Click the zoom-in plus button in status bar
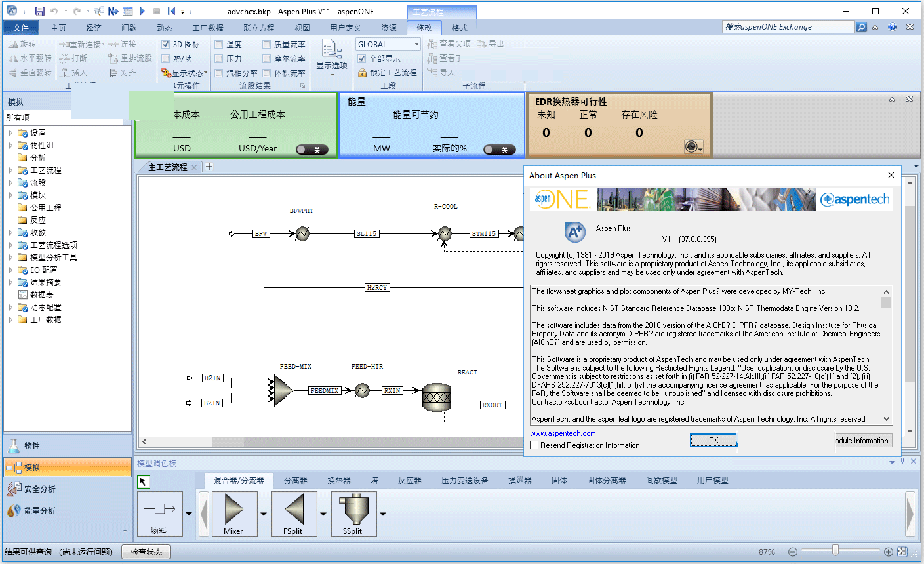Image resolution: width=924 pixels, height=564 pixels. (888, 552)
